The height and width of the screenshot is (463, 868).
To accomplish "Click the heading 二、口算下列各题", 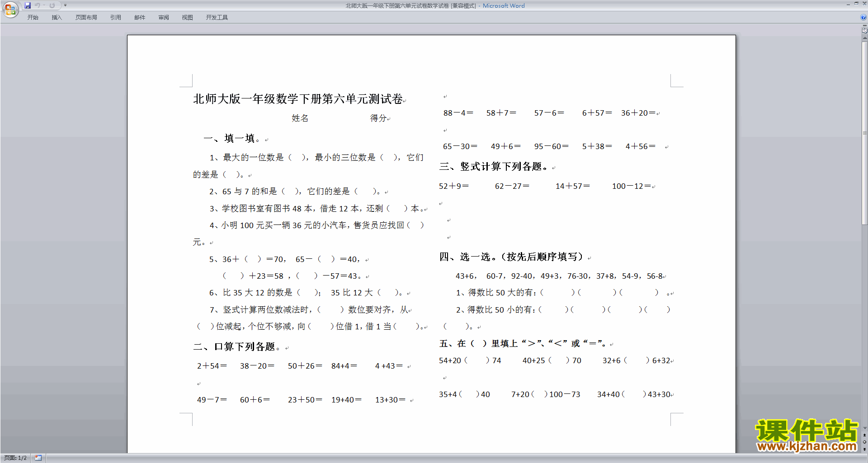I will pos(237,347).
